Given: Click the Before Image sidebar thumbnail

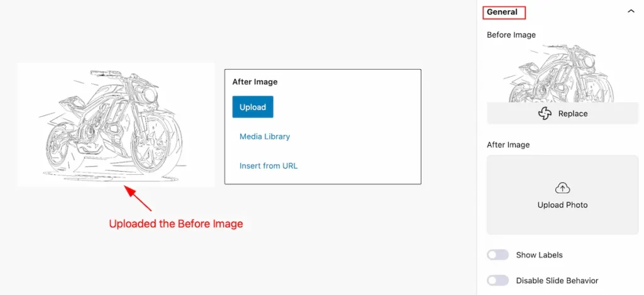Looking at the screenshot, I should (x=562, y=73).
